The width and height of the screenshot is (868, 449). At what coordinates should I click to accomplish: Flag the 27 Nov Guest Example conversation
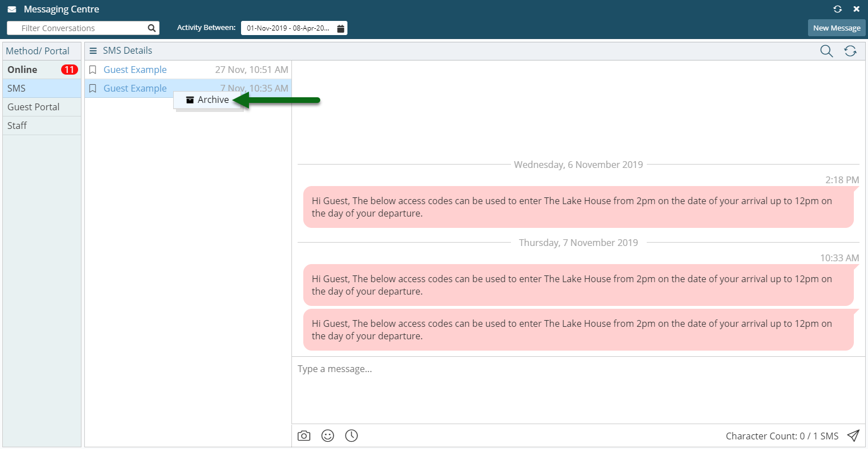pyautogui.click(x=93, y=70)
